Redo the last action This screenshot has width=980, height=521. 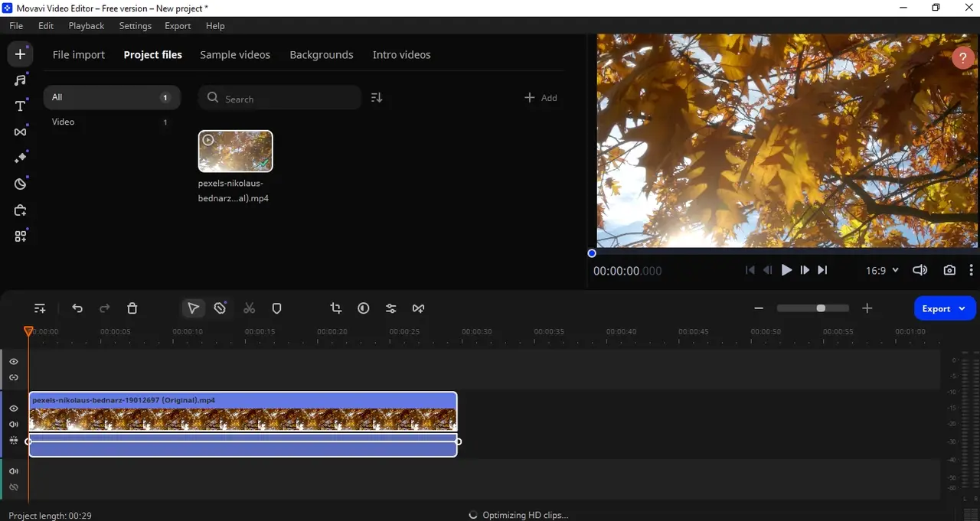click(x=105, y=308)
